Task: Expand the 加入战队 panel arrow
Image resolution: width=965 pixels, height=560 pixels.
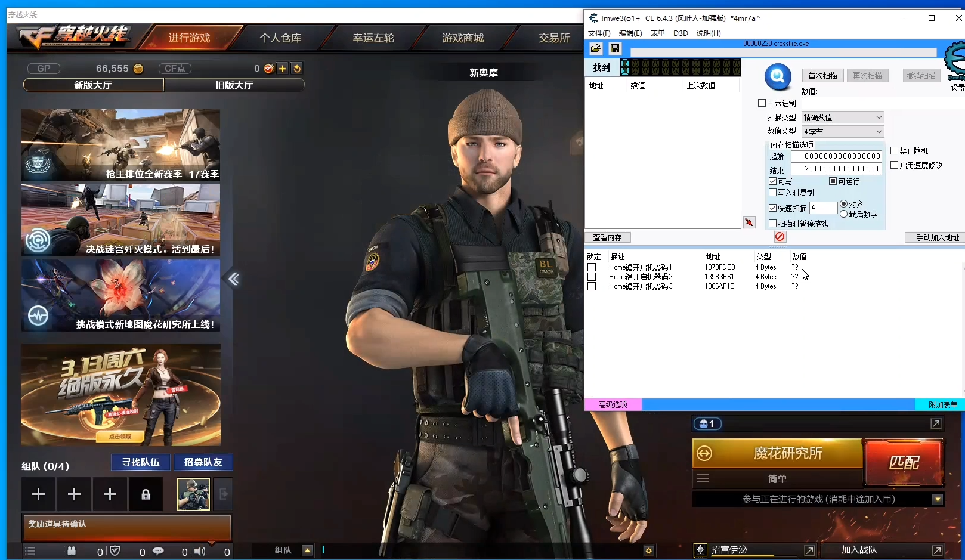Action: (937, 550)
